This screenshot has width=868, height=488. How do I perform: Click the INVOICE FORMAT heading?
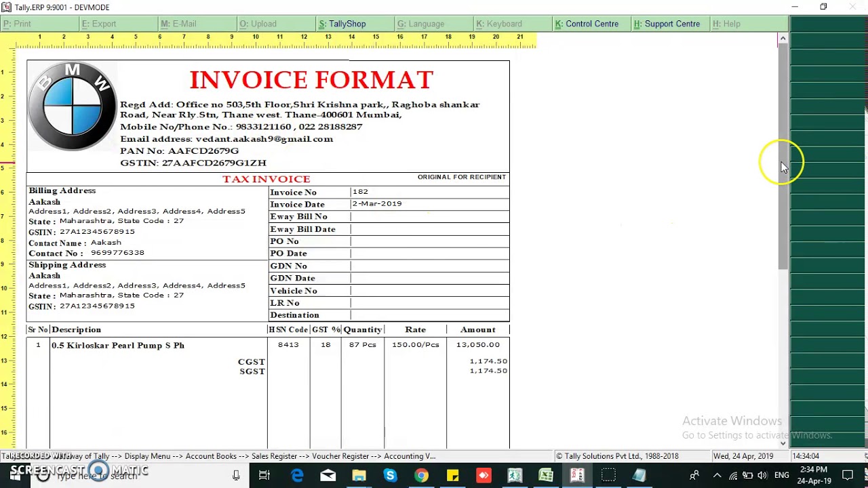coord(311,80)
